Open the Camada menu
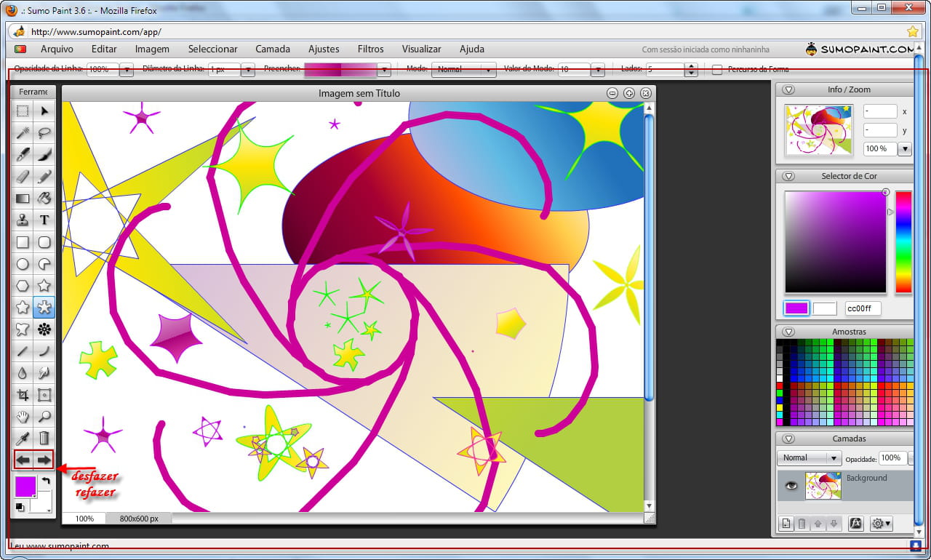The height and width of the screenshot is (560, 931). (x=273, y=49)
